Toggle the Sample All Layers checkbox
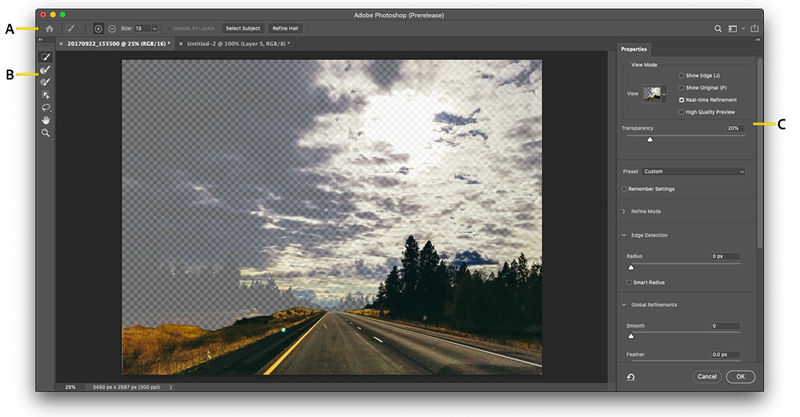Viewport: 800px width, 417px height. click(x=169, y=29)
